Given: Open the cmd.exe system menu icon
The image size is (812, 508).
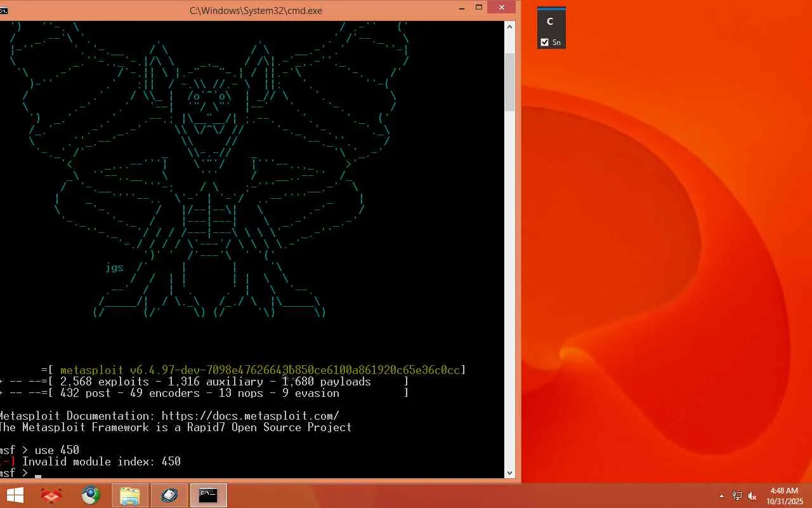Looking at the screenshot, I should tap(3, 10).
